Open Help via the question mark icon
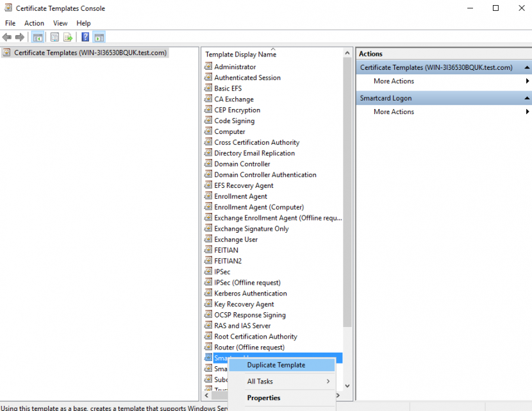Viewport: 532px width, 411px height. tap(85, 37)
